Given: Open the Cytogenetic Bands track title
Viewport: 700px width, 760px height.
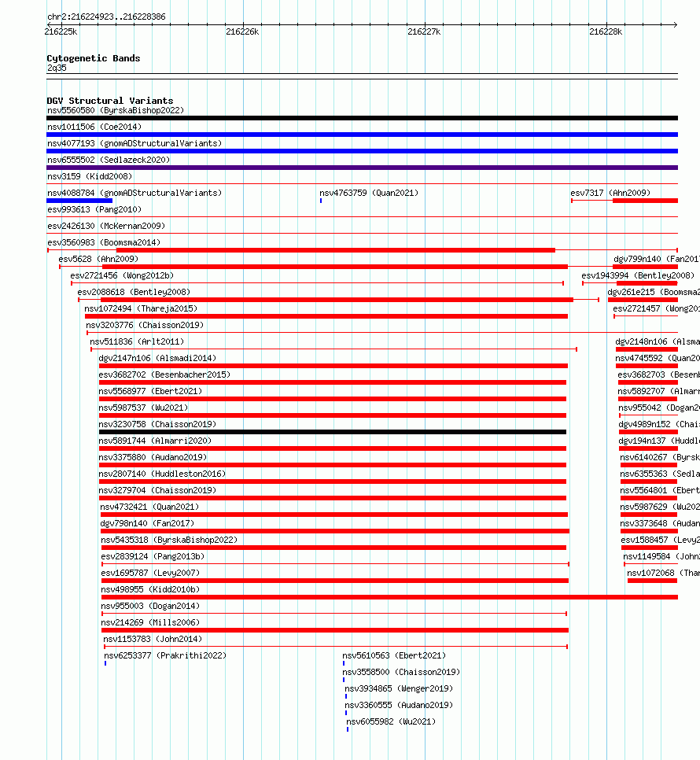Looking at the screenshot, I should point(94,58).
